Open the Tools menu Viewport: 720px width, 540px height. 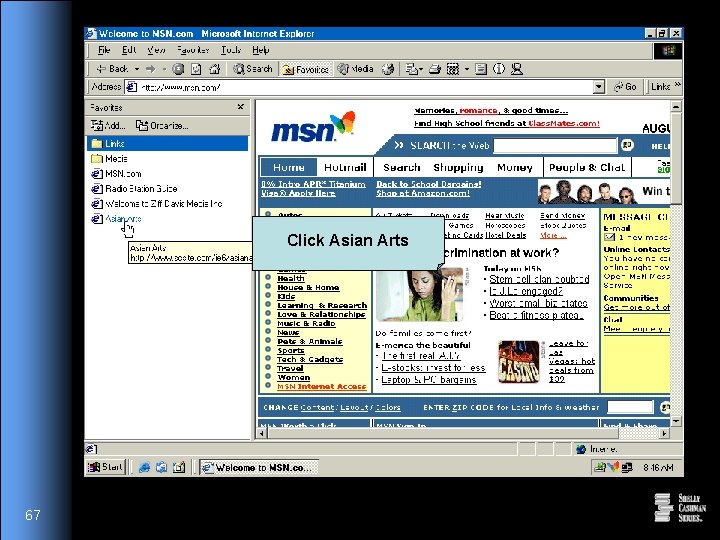click(x=231, y=50)
